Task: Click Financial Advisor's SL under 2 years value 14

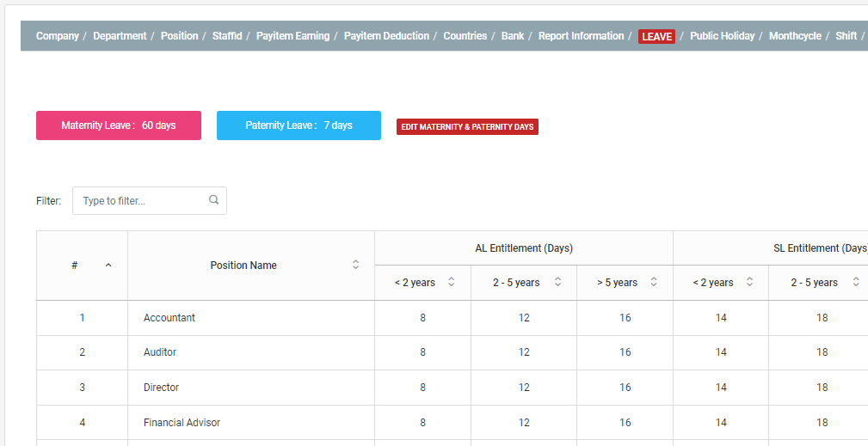Action: click(721, 423)
